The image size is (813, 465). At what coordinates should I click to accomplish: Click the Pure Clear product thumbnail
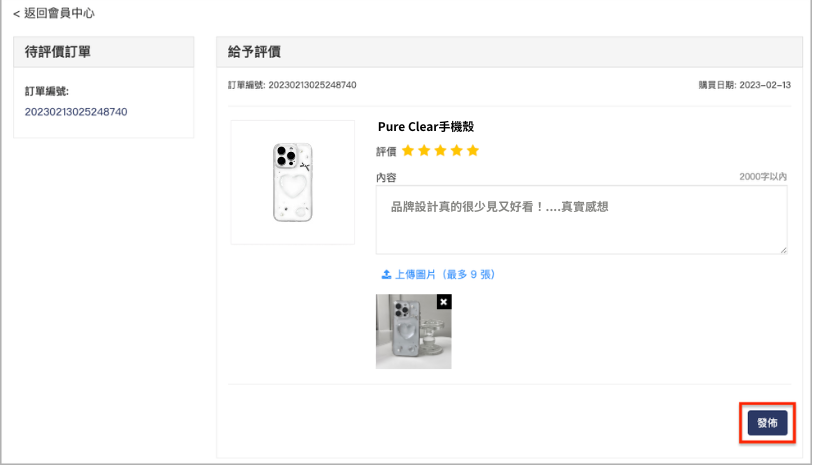(x=292, y=182)
